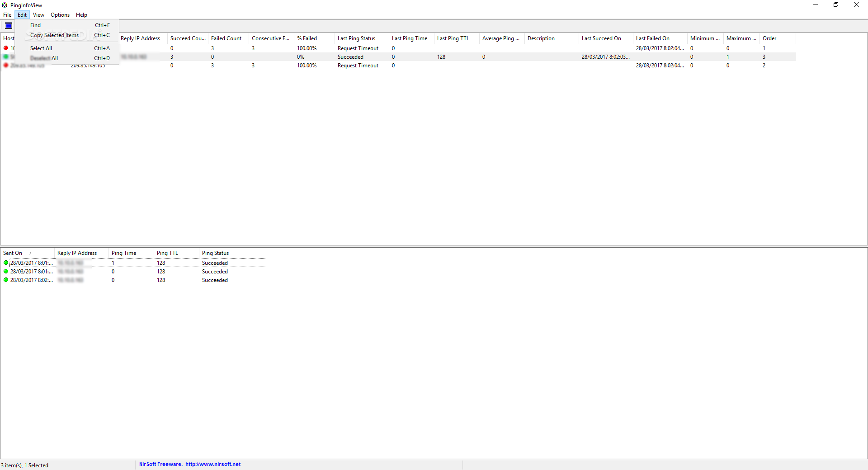
Task: Click the PingInfoView title bar app icon
Action: 5,5
